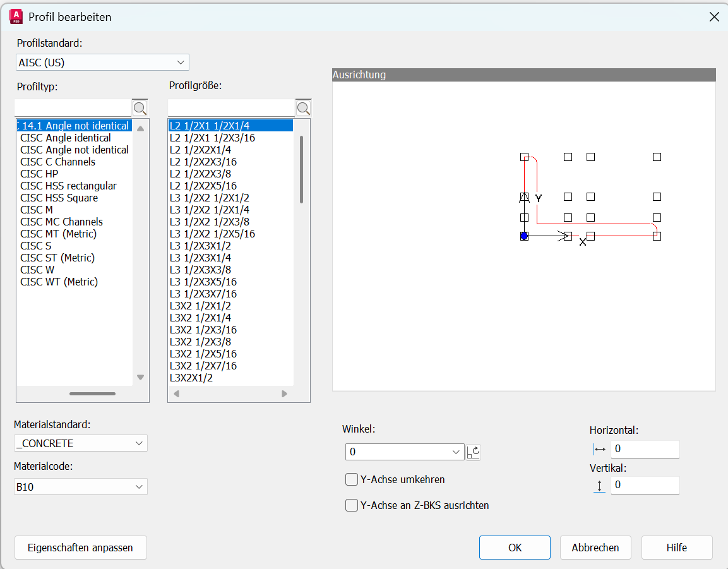The image size is (728, 569).
Task: Select '14.1 Angle not identical' profile type
Action: [75, 126]
